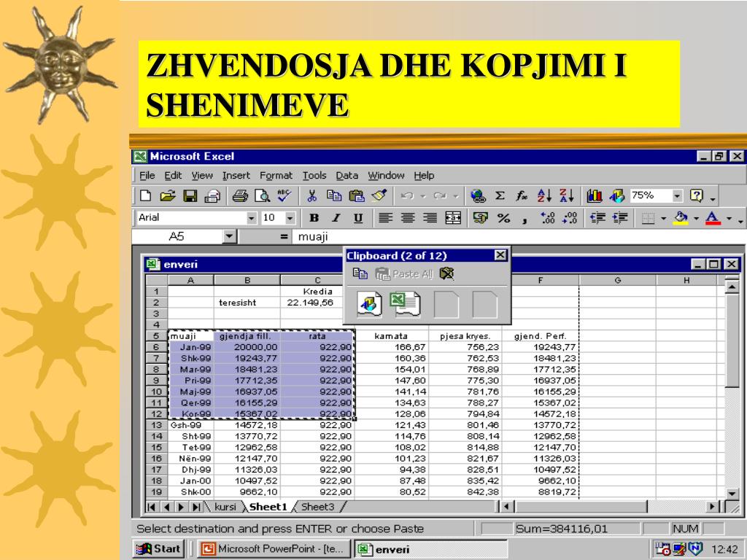Toggle Align Right
This screenshot has height=560, width=747.
click(x=430, y=218)
